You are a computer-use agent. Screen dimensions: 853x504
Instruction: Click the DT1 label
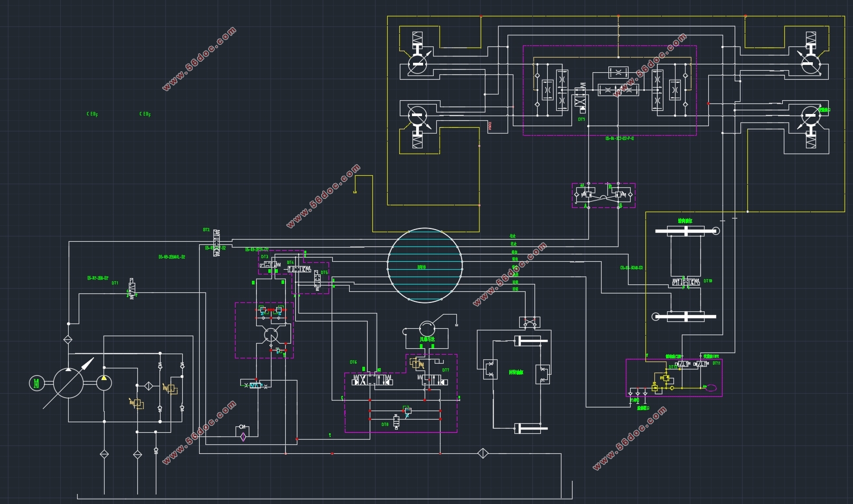[115, 283]
